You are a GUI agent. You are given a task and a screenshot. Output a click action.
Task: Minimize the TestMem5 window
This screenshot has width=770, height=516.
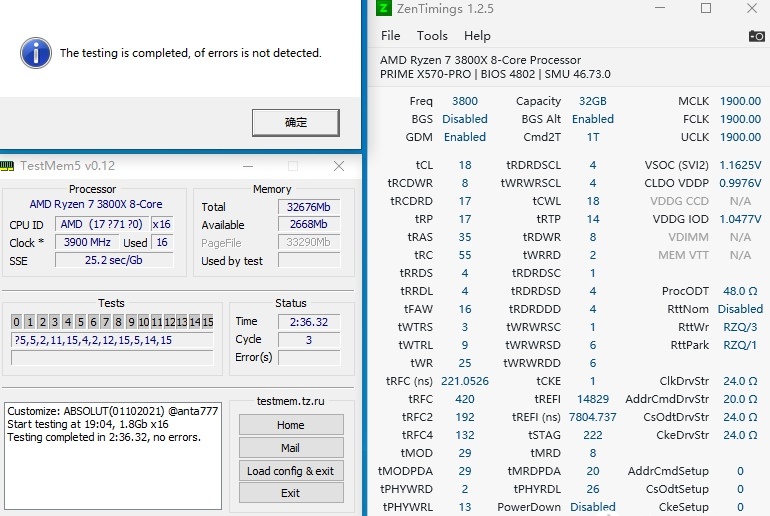(x=248, y=166)
